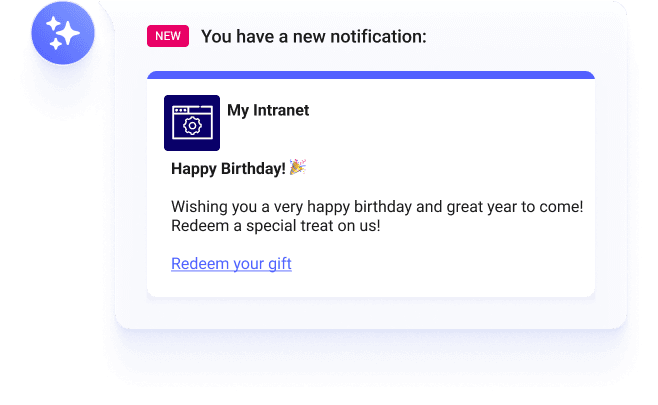
Task: Click the 'Wishing you a very happy birthday' line
Action: pyautogui.click(x=377, y=206)
